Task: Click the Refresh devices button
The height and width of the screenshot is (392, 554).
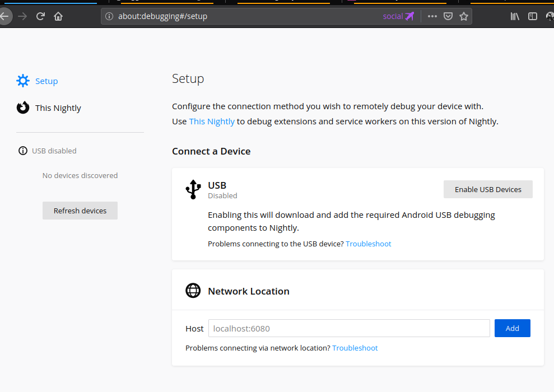Action: [x=80, y=211]
